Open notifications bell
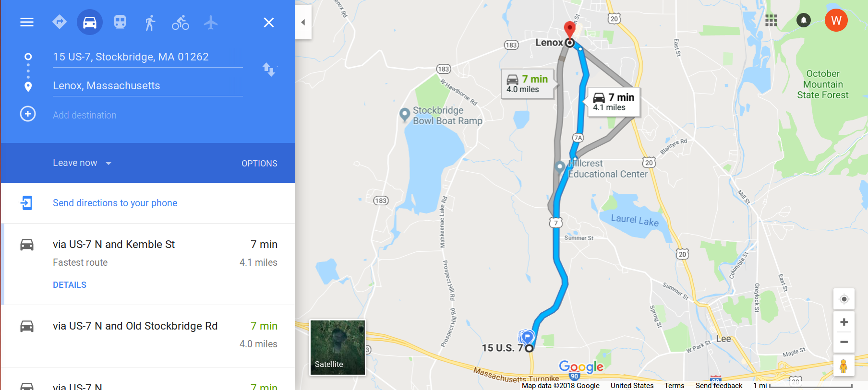Image resolution: width=868 pixels, height=390 pixels. click(803, 20)
